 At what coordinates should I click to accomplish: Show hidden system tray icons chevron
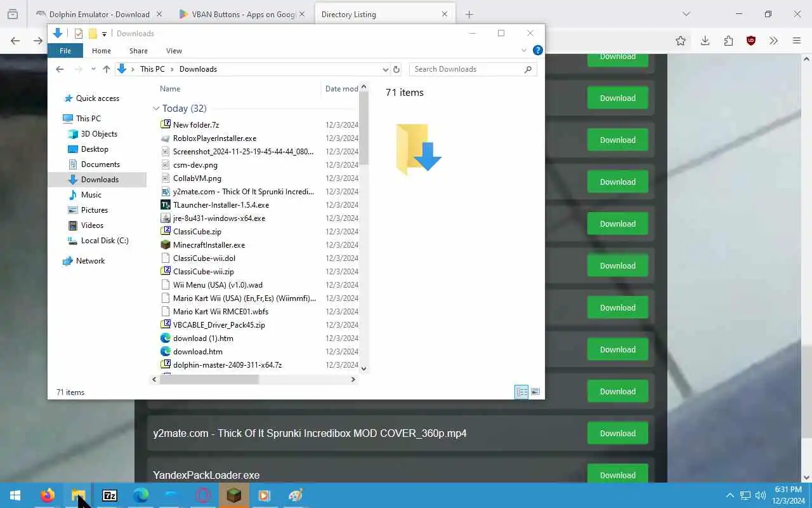pos(730,495)
